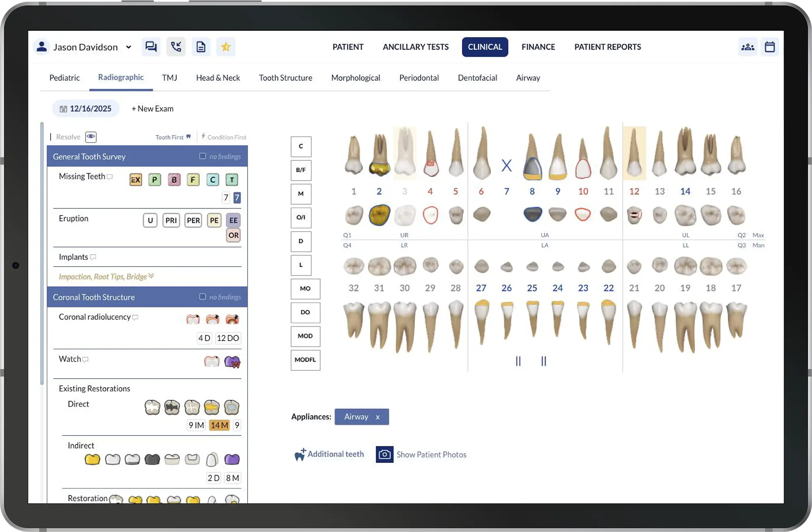Switch to the Airway tab
812x532 pixels.
(528, 78)
